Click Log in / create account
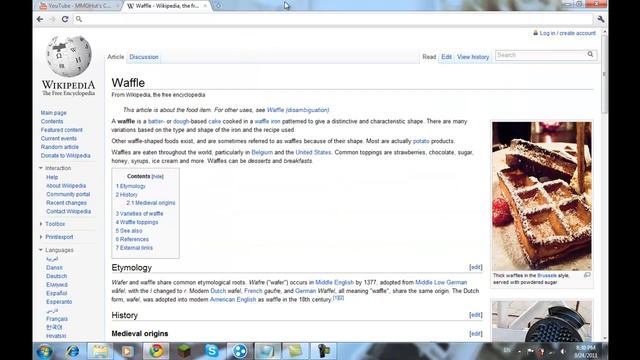 click(567, 33)
